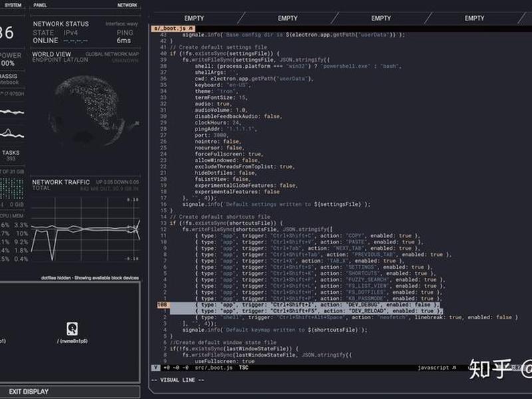Image resolution: width=532 pixels, height=399 pixels.
Task: Click the nvme0n1p5 disk drive icon
Action: (x=72, y=329)
